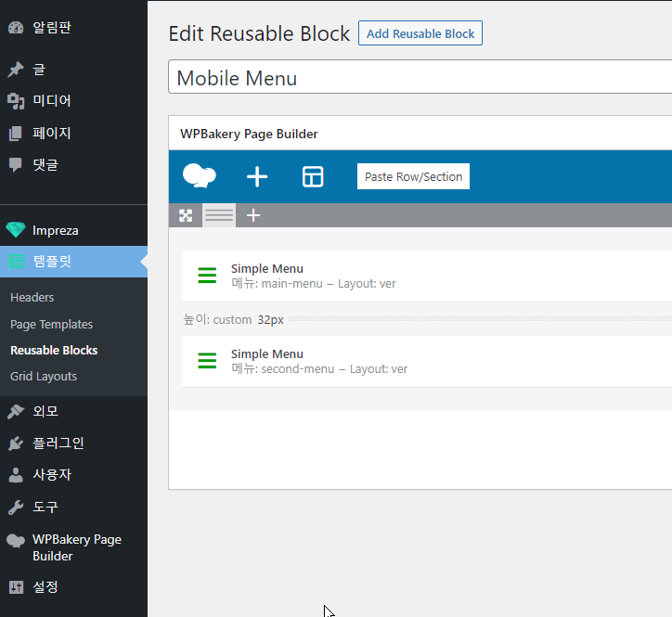This screenshot has height=617, width=672.
Task: Click the Paste Row/Section button
Action: point(414,176)
